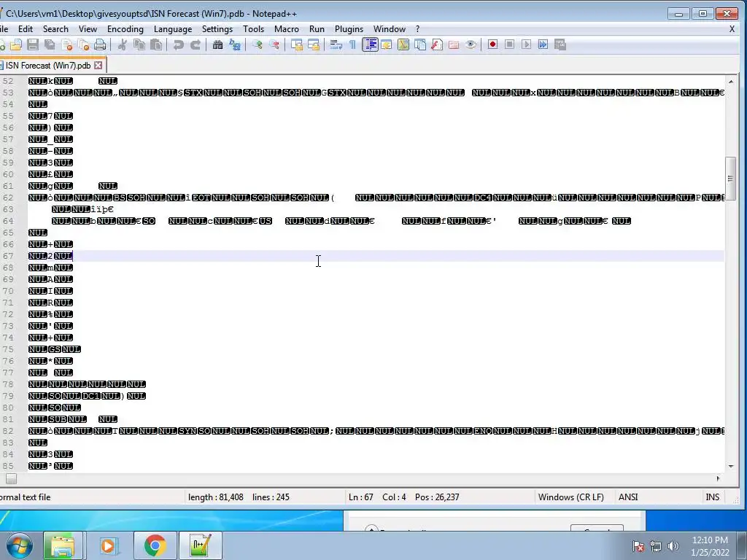The height and width of the screenshot is (560, 747).
Task: Save the file using the Save icon
Action: click(x=32, y=44)
